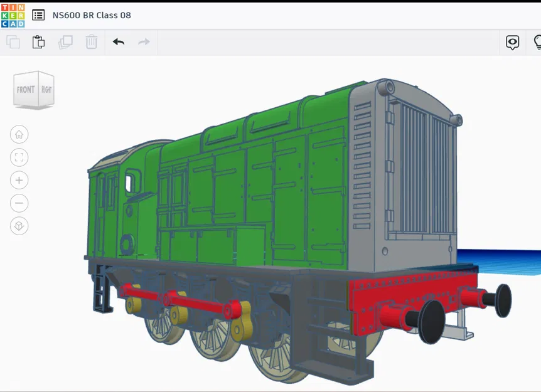The width and height of the screenshot is (541, 392).
Task: Click the Redo arrow icon
Action: click(x=143, y=41)
